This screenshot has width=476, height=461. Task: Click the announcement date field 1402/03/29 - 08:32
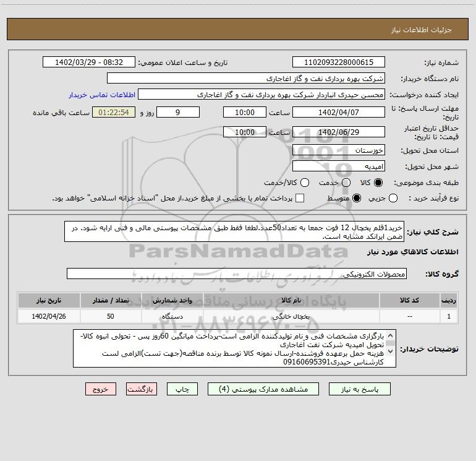click(89, 62)
